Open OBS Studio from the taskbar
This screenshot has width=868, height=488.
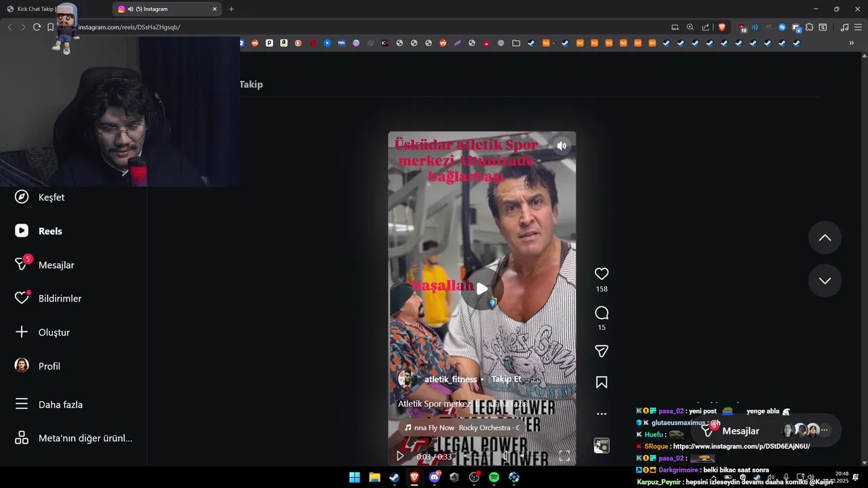(x=474, y=477)
